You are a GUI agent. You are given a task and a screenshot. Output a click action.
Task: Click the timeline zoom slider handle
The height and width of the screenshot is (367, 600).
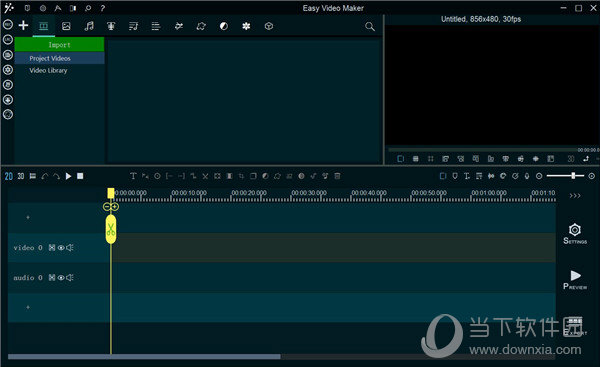(573, 176)
